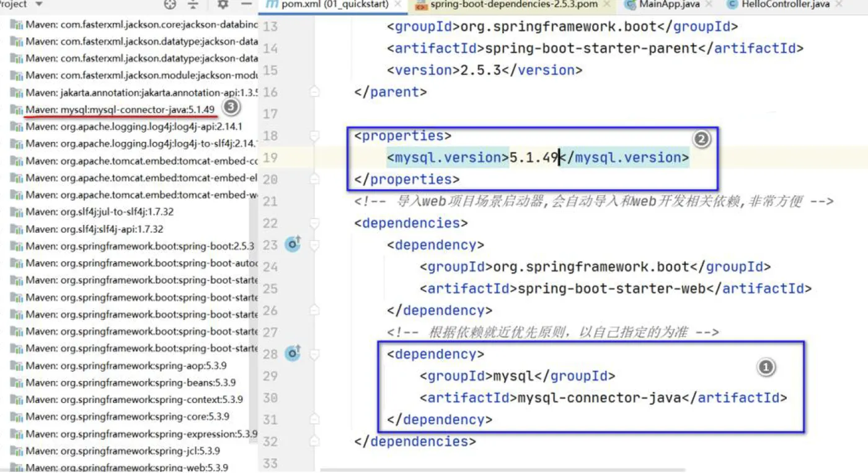Select library mysql:mysql-connector-java:5.1.49 in tree
The image size is (868, 473).
[x=120, y=109]
